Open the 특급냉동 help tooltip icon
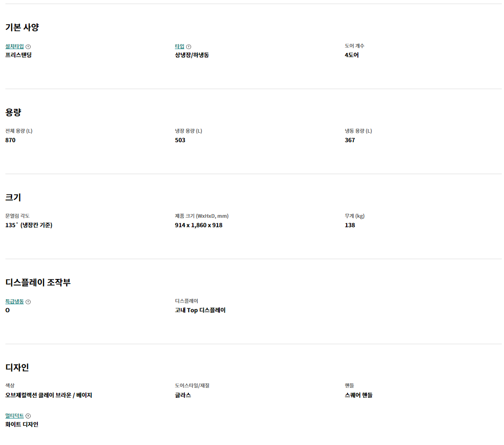The image size is (504, 445). pos(28,302)
